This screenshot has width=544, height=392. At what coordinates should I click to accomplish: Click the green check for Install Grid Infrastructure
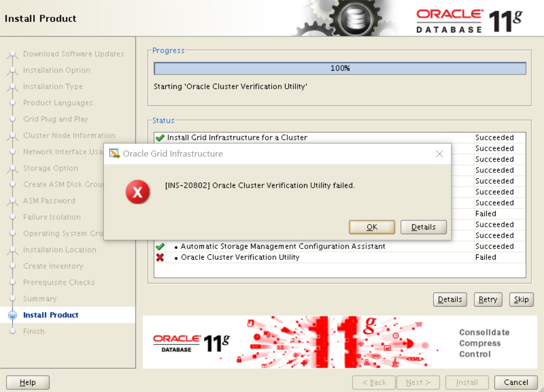(160, 138)
